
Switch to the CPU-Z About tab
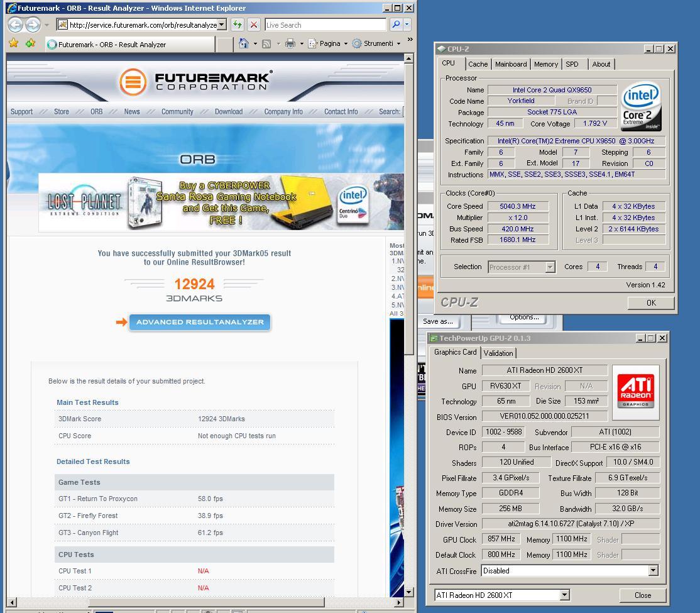[x=601, y=64]
